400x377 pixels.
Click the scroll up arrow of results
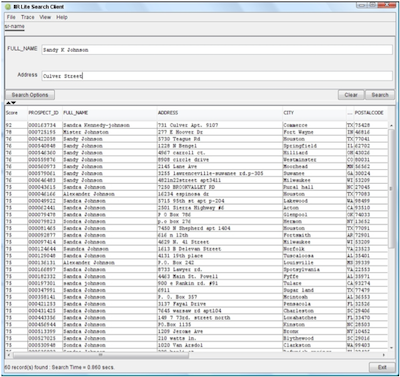pos(391,125)
